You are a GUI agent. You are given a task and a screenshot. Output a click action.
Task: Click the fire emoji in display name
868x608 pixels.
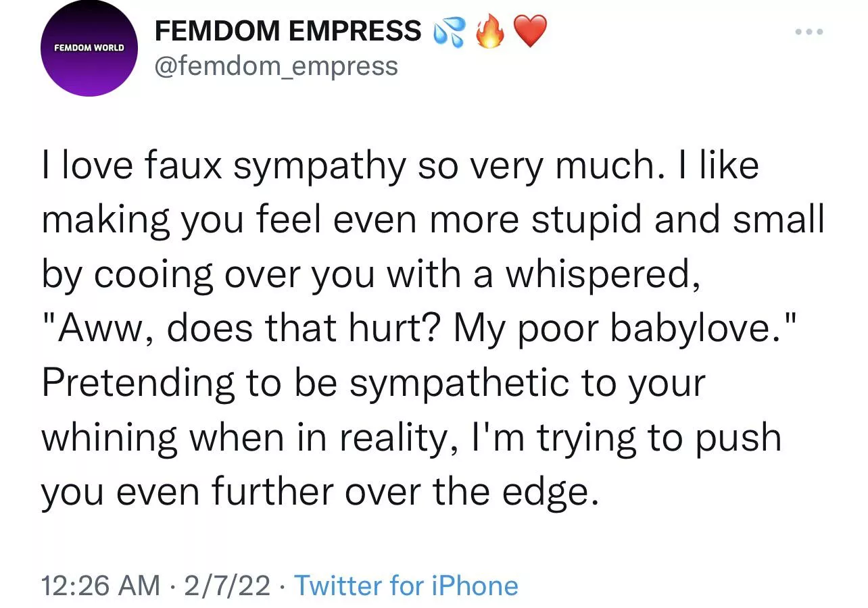click(491, 30)
